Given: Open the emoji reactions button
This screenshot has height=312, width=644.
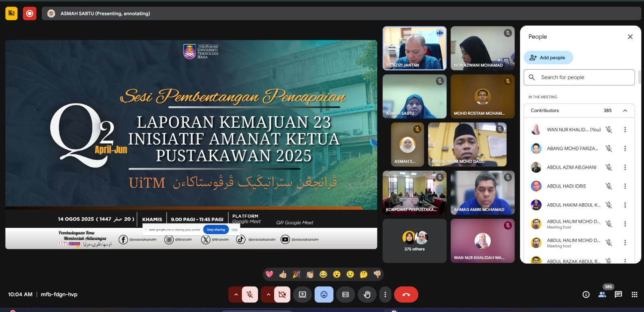Looking at the screenshot, I should 324,295.
